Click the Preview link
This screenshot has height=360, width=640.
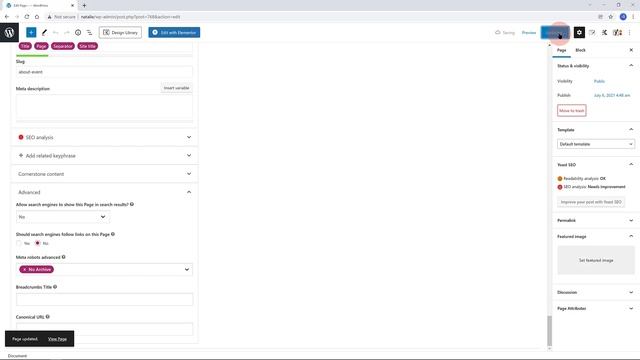click(529, 32)
